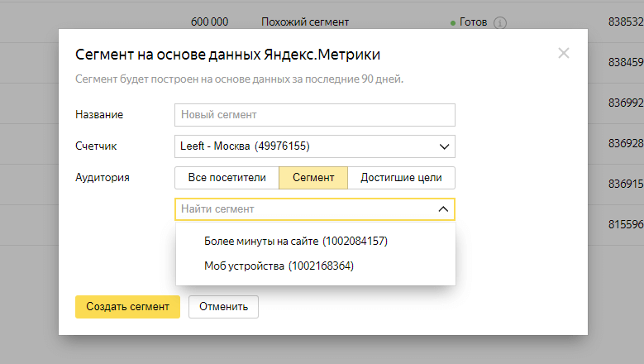Close the Yandex.Metrica segment dialog
Viewport: 644px width, 364px height.
pyautogui.click(x=564, y=53)
